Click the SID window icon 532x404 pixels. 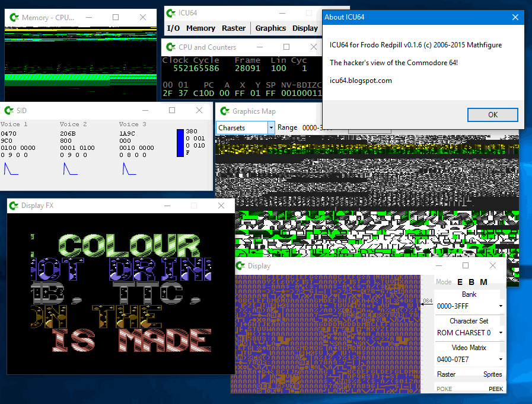[9, 111]
